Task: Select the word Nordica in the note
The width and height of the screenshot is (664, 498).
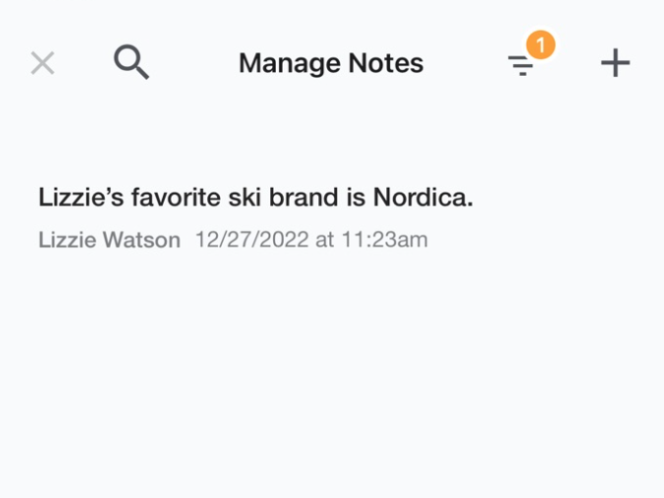Action: click(423, 197)
